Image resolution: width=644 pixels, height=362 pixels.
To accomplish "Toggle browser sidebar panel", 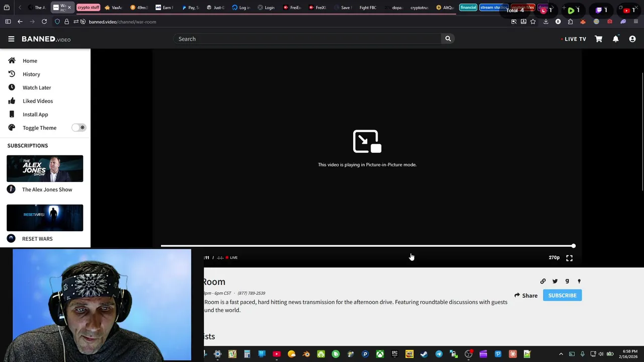I will pos(8,22).
